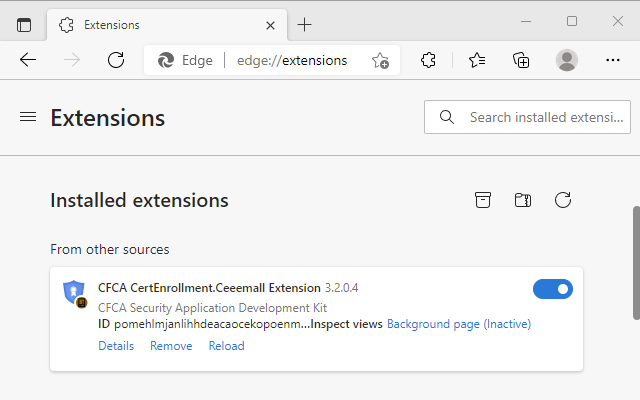This screenshot has width=640, height=400.
Task: Click the browser Back arrow
Action: [x=28, y=60]
